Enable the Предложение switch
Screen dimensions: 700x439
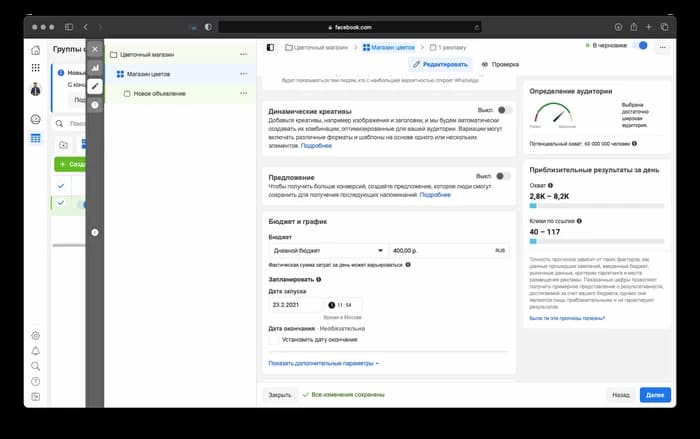504,176
